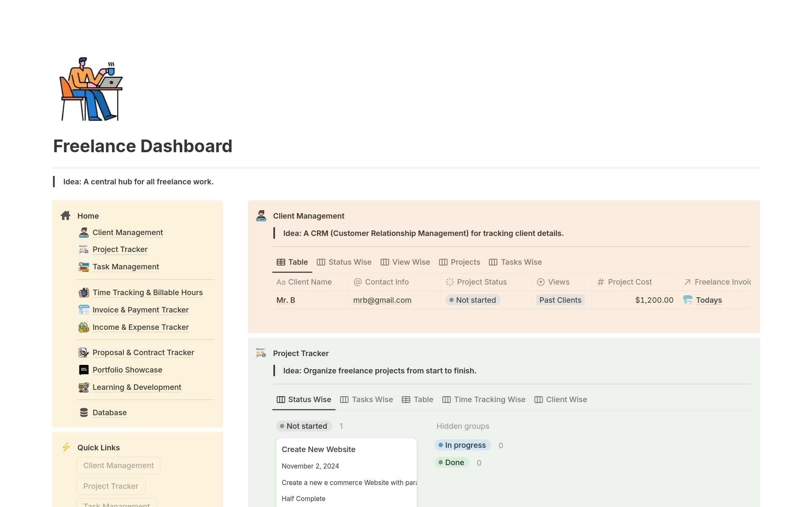Open the Not started status dropdown for Mr. B
This screenshot has height=507, width=812.
coord(472,300)
